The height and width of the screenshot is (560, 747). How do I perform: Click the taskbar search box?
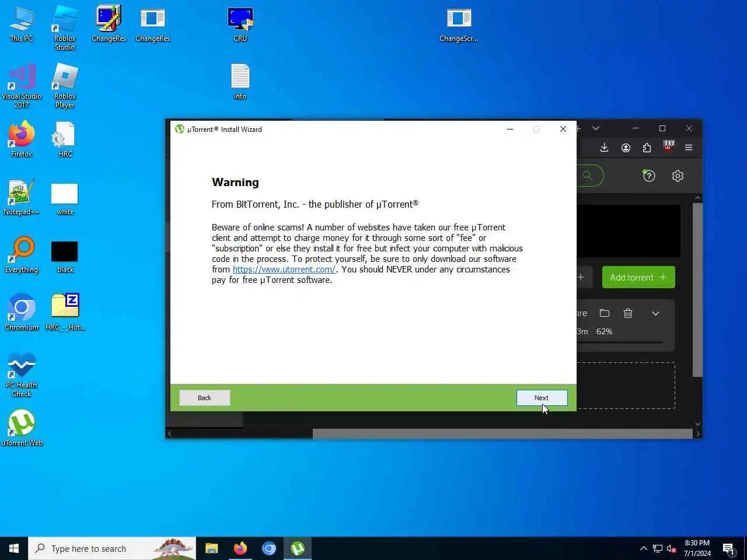pyautogui.click(x=112, y=548)
